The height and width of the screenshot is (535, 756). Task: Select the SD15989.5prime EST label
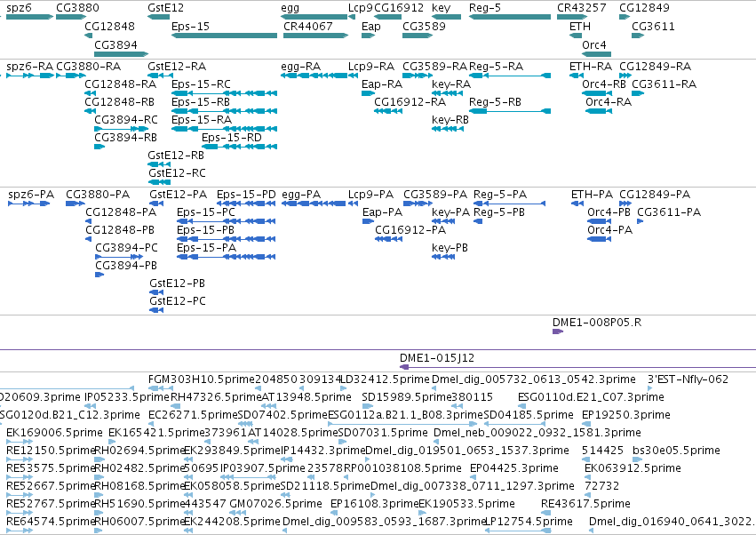click(407, 397)
